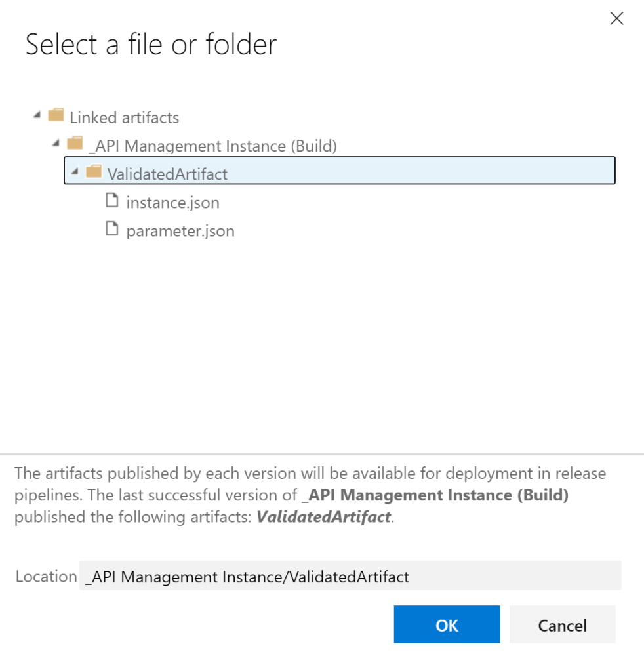Click the parameter.json file icon
Viewport: 644px width, 671px height.
[x=113, y=229]
